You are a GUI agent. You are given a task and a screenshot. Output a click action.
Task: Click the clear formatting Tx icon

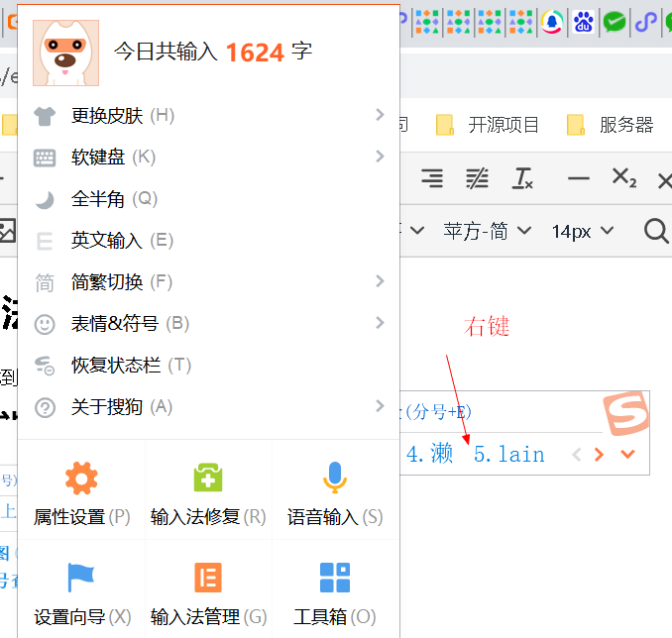tap(522, 177)
